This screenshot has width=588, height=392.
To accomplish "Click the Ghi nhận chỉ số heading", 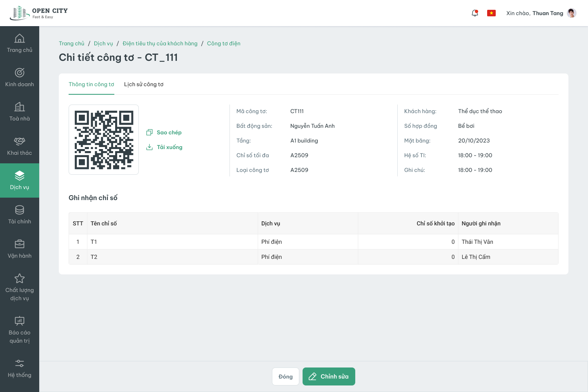I will 93,198.
